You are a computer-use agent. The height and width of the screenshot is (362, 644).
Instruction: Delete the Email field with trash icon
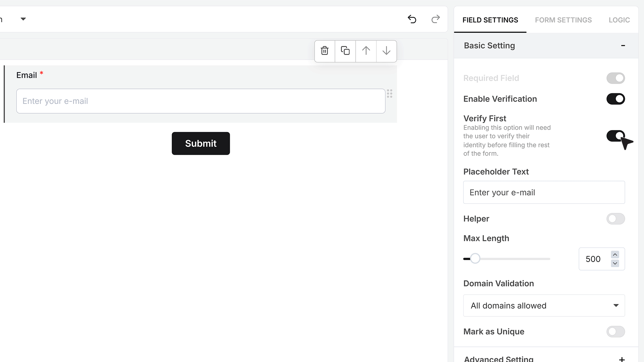point(324,51)
